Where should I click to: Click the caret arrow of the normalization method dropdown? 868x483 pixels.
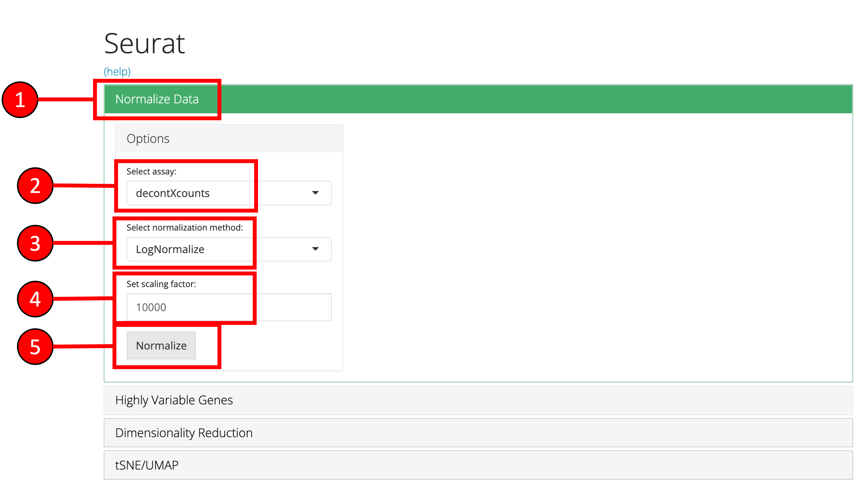pyautogui.click(x=315, y=249)
